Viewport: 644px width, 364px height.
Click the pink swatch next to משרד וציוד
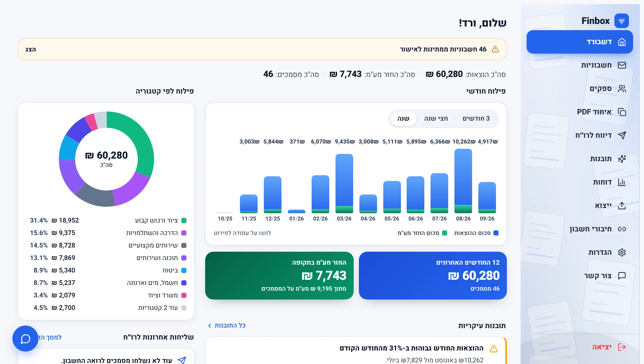tap(184, 295)
